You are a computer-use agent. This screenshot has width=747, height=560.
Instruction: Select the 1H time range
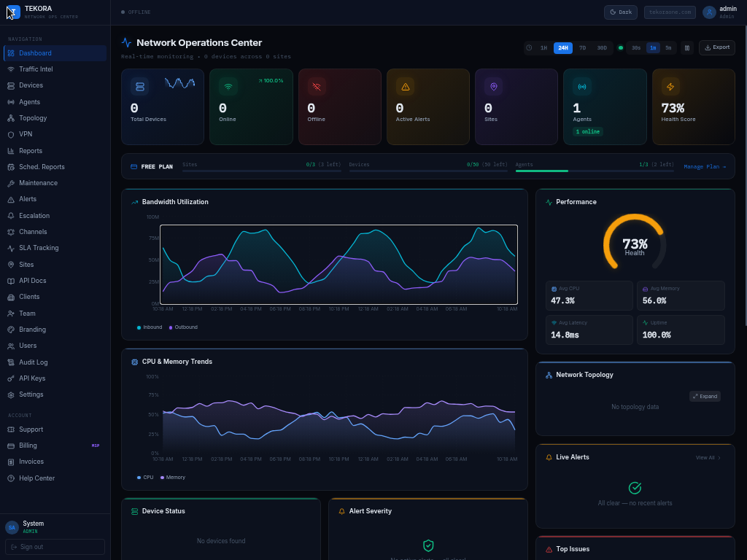coord(543,47)
